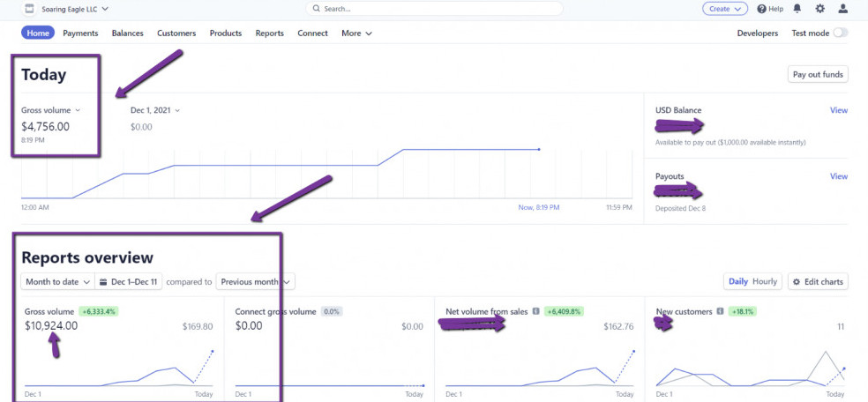Click info icon beside Net volume from sales
Viewport: 868px width, 402px height.
535,311
